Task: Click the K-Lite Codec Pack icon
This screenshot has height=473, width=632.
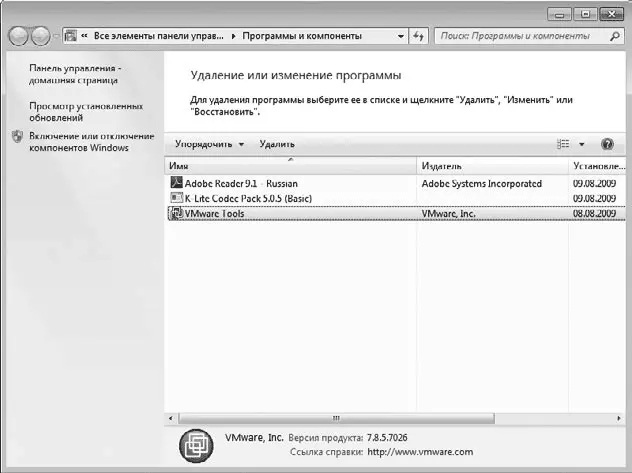Action: (x=176, y=198)
